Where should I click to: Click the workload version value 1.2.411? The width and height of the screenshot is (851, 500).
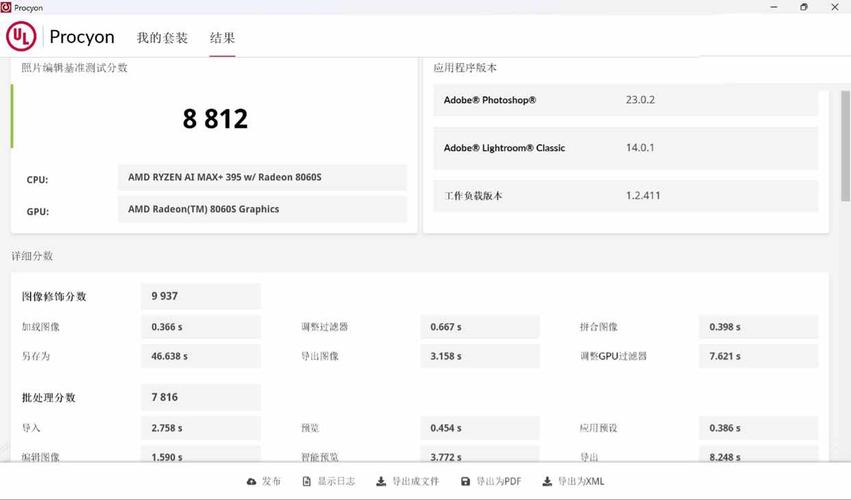pyautogui.click(x=643, y=195)
